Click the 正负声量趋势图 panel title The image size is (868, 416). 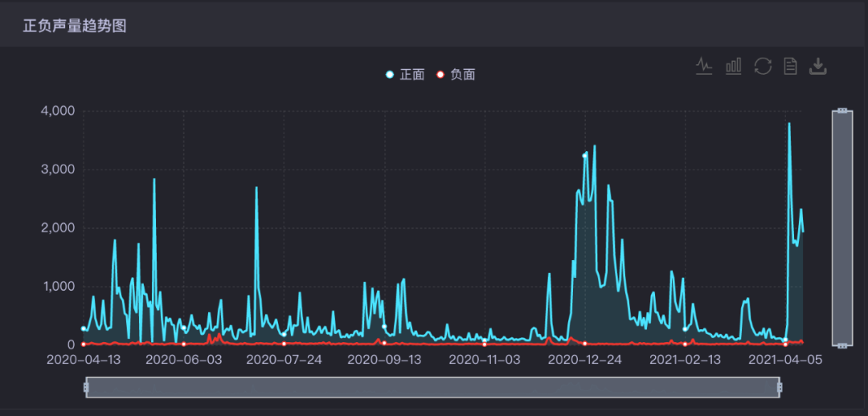[x=75, y=26]
